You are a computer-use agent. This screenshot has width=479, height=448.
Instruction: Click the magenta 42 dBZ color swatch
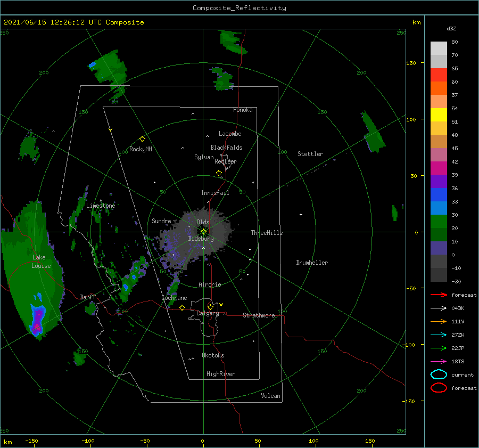click(439, 168)
